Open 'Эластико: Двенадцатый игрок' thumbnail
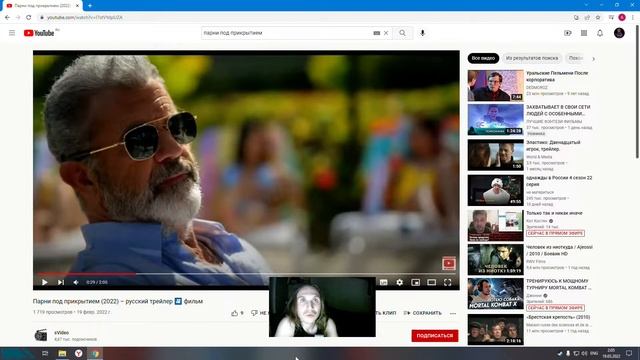This screenshot has height=360, width=640. 496,155
